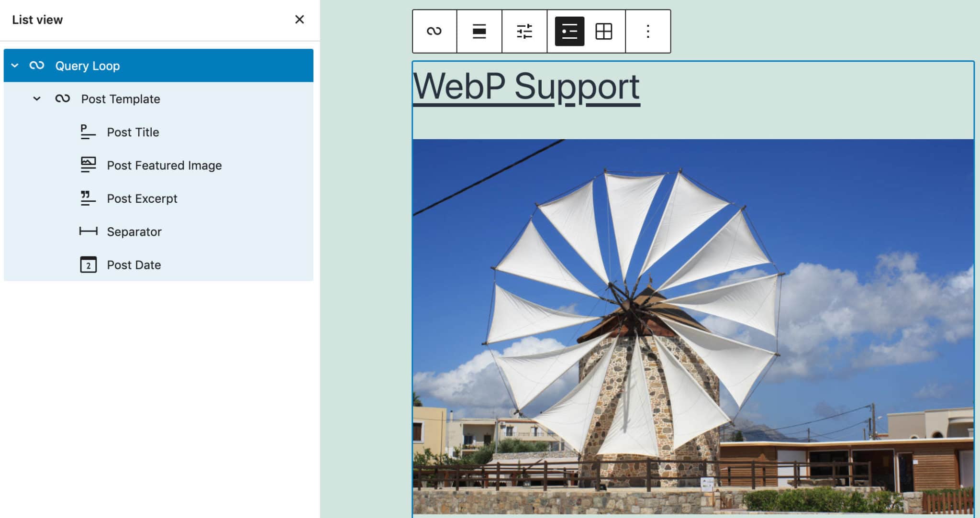Open the block options kebab menu

click(x=647, y=31)
